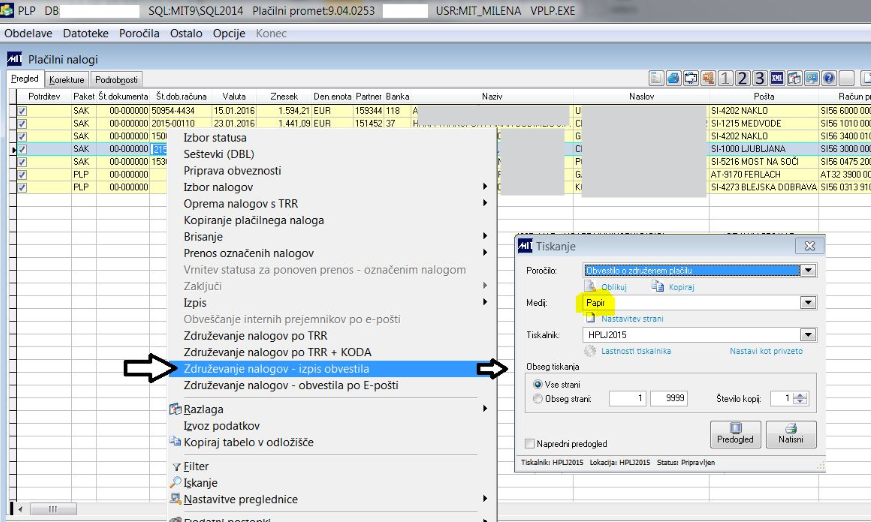Click the number 3 toolbar icon
871x522 pixels.
759,78
